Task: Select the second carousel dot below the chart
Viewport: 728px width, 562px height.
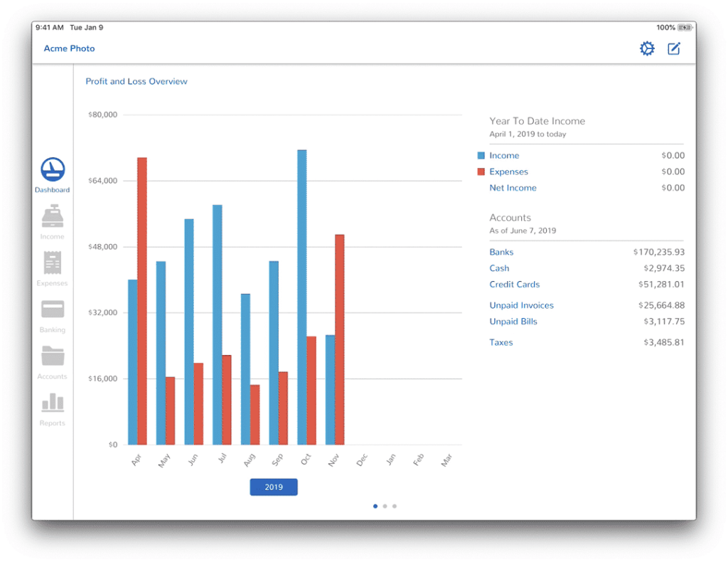Action: click(x=385, y=506)
